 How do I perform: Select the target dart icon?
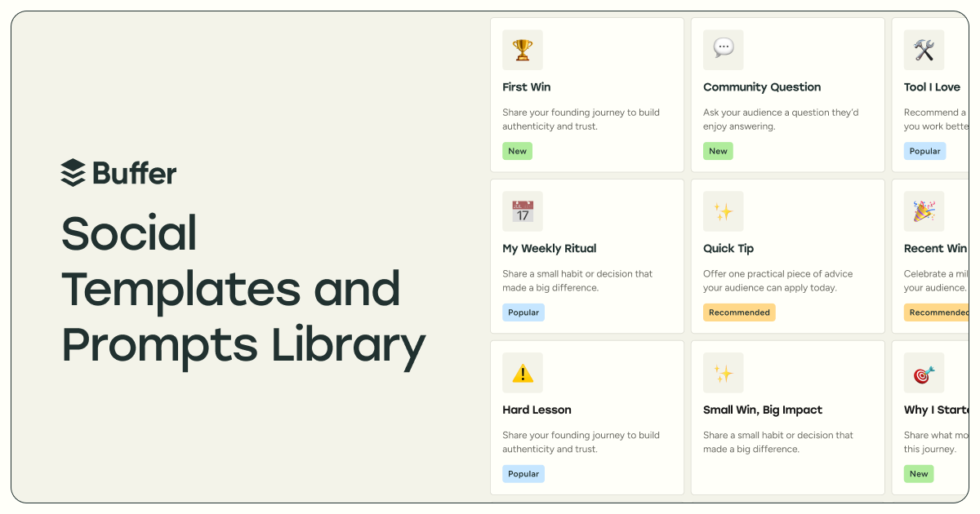(x=924, y=373)
